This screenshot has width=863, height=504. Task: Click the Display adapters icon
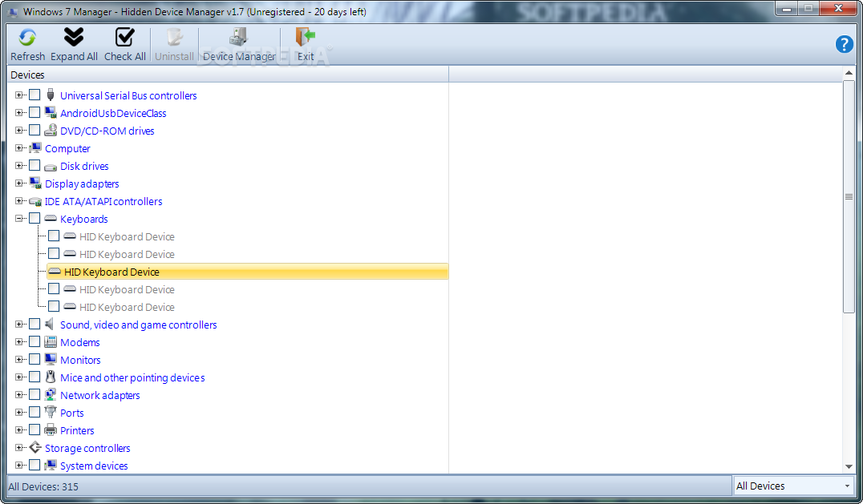click(x=35, y=183)
